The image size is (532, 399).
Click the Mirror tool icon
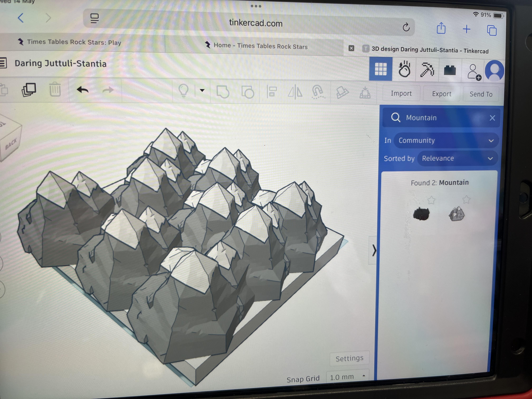click(x=295, y=92)
